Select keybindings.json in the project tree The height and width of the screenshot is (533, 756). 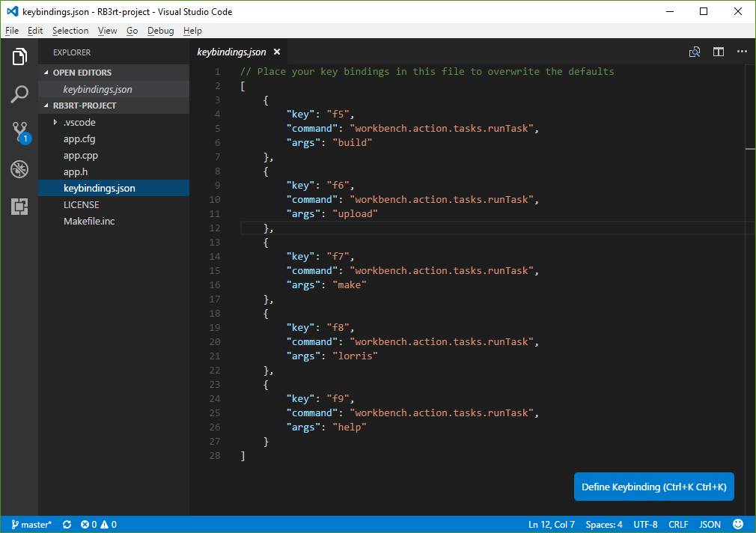(x=114, y=188)
